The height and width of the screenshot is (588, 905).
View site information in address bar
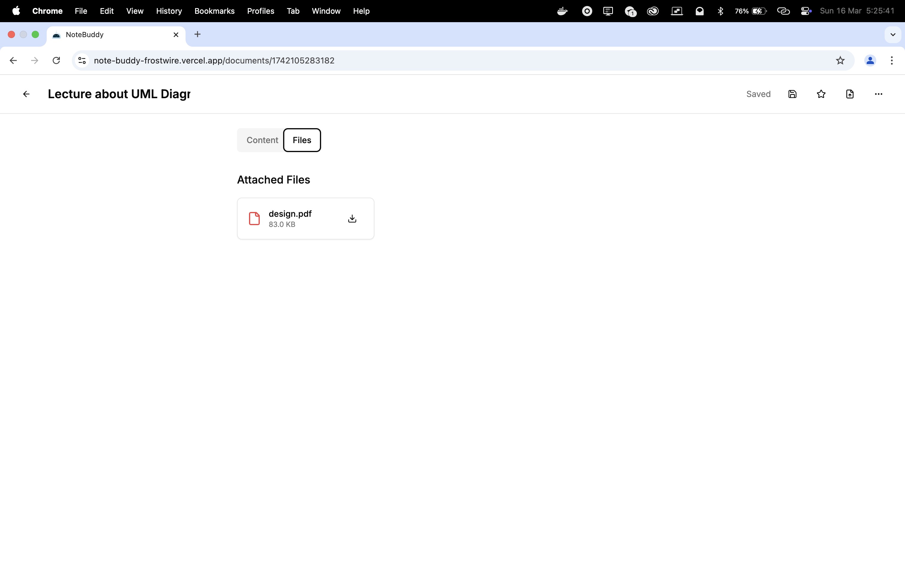coord(82,60)
